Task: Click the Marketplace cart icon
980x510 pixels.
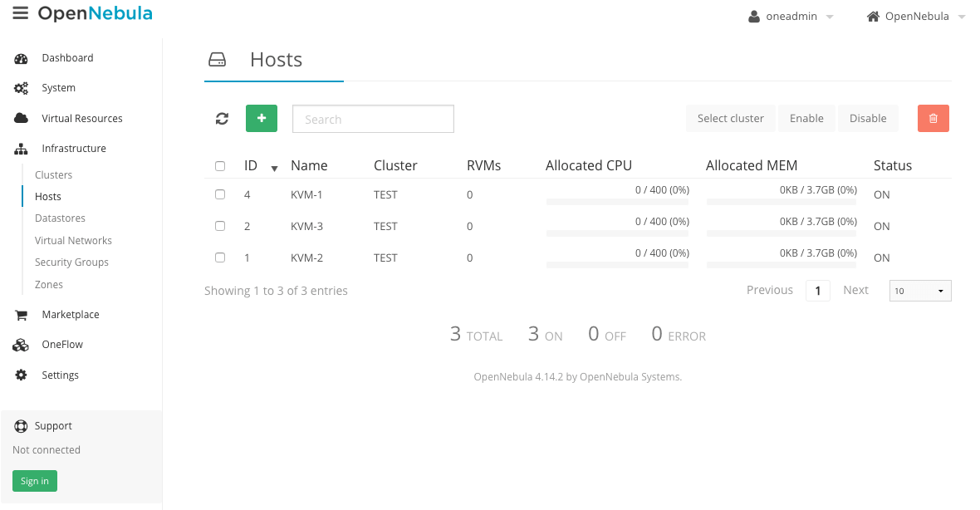Action: tap(22, 315)
